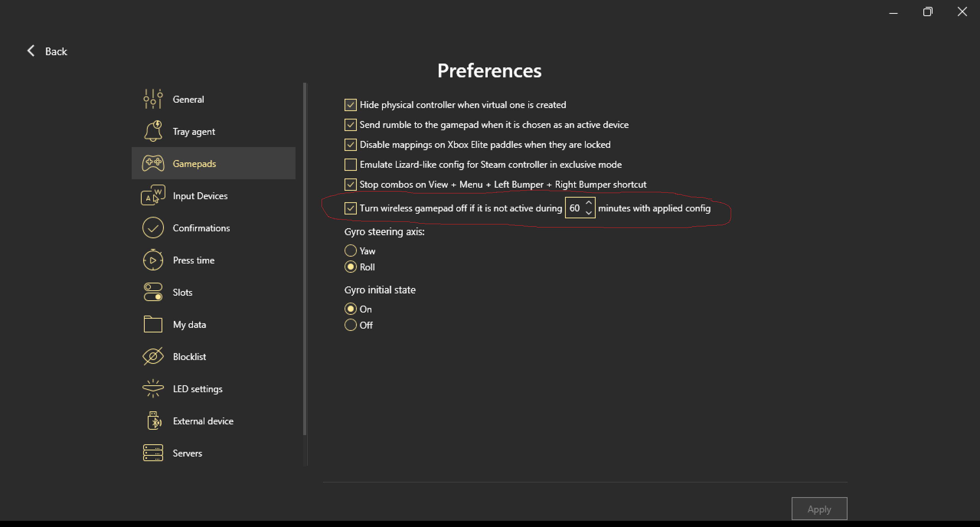Viewport: 980px width, 527px height.
Task: Select the LED settings light icon
Action: pyautogui.click(x=153, y=389)
